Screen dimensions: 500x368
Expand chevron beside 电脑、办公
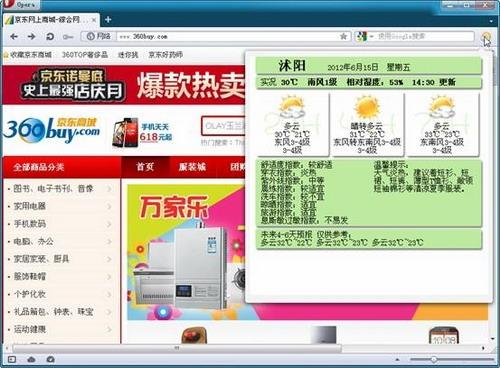(109, 242)
